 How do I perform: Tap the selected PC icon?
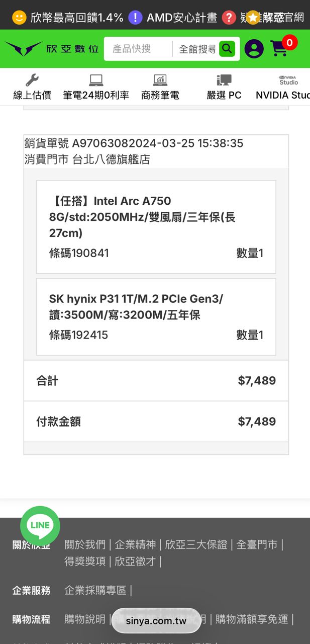pos(224,80)
